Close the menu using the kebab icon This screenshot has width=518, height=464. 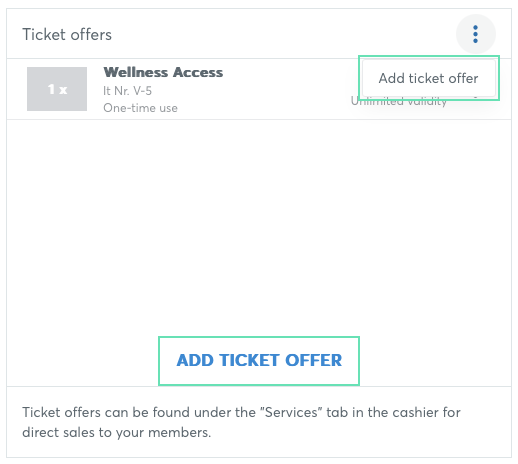pyautogui.click(x=475, y=34)
